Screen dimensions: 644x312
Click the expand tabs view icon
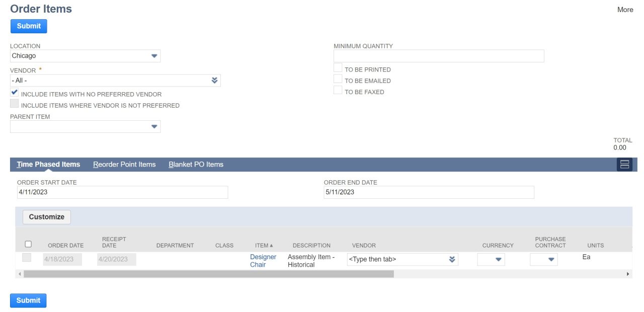[x=624, y=164]
